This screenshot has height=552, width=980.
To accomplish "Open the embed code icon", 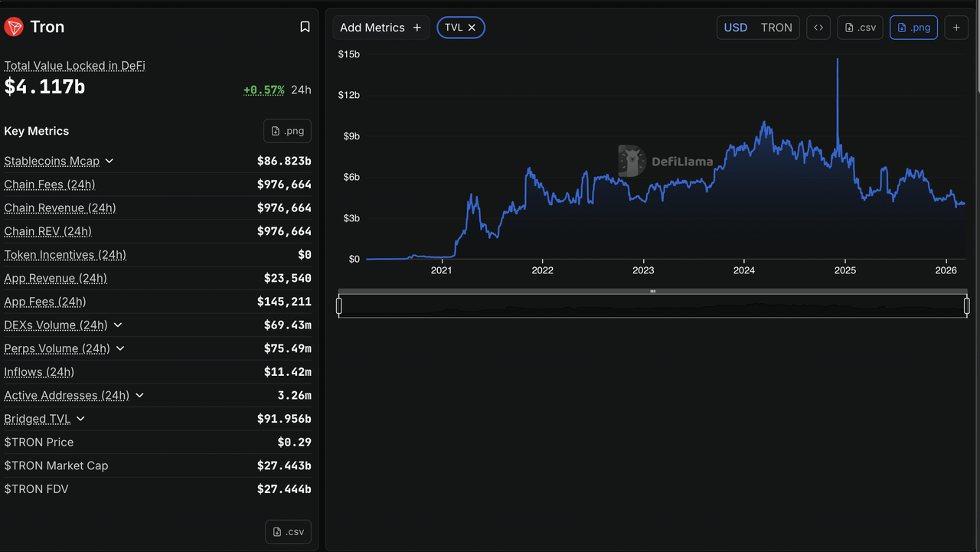I will 818,28.
